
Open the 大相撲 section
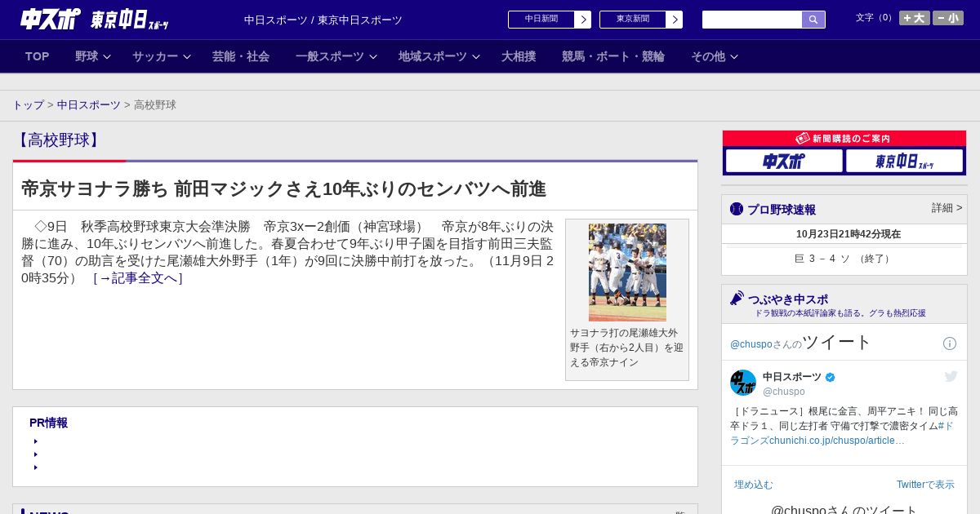pyautogui.click(x=519, y=56)
